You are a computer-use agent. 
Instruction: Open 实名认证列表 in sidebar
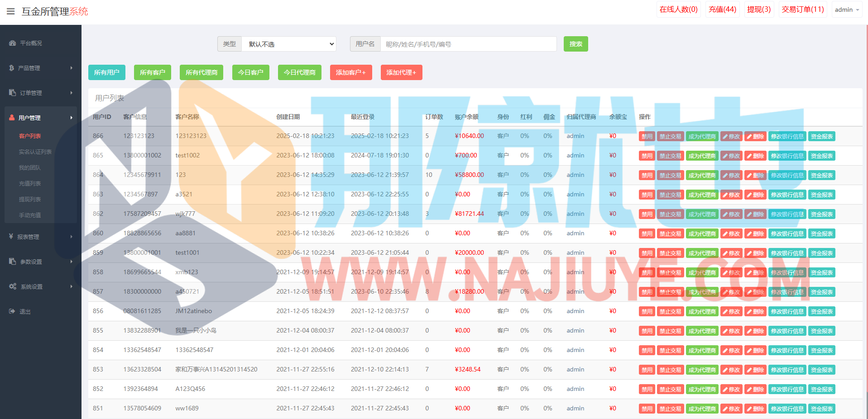(x=35, y=152)
